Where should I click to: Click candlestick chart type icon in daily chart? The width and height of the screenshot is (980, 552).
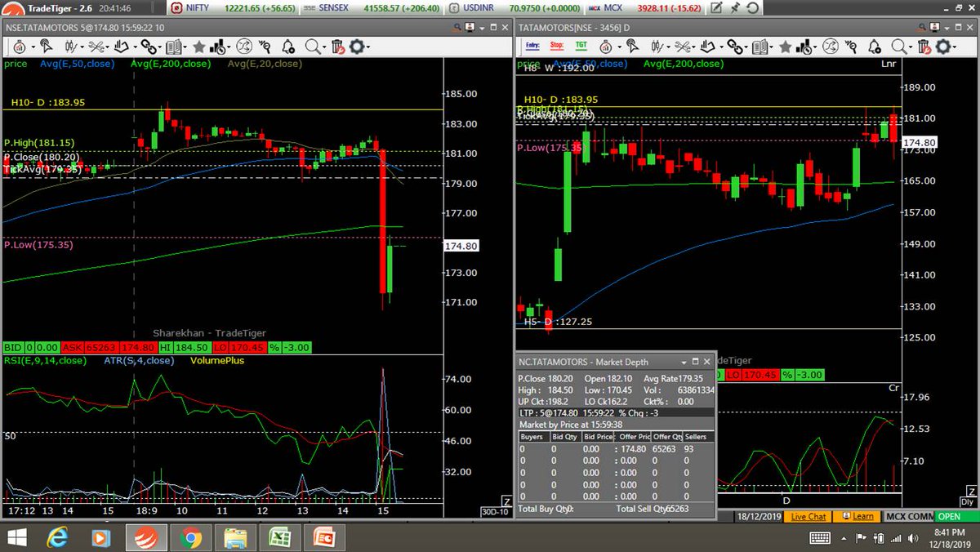click(658, 46)
